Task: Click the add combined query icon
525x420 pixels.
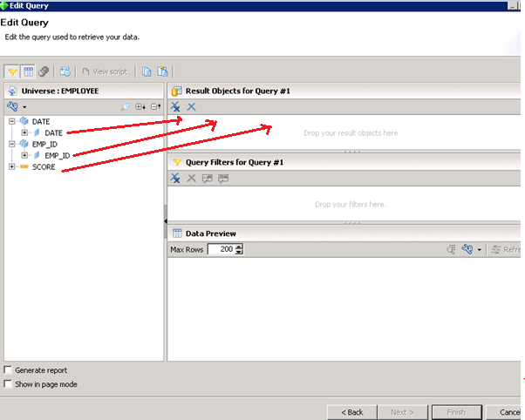Action: click(x=65, y=71)
